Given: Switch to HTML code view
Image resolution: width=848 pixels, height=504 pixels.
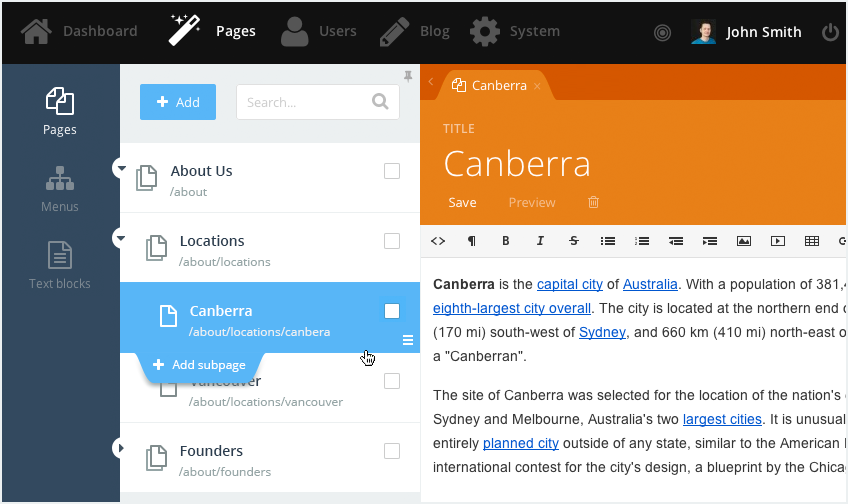Looking at the screenshot, I should [x=437, y=241].
